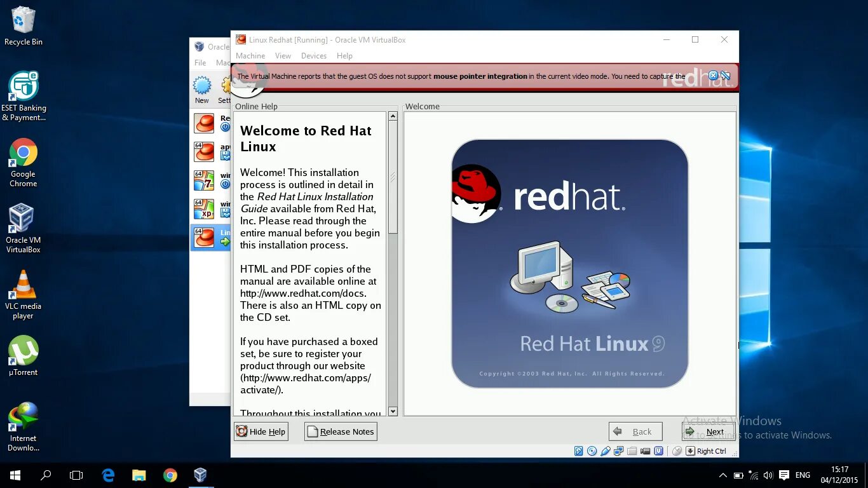
Task: Click the Online Help scroll up arrow
Action: pyautogui.click(x=393, y=116)
